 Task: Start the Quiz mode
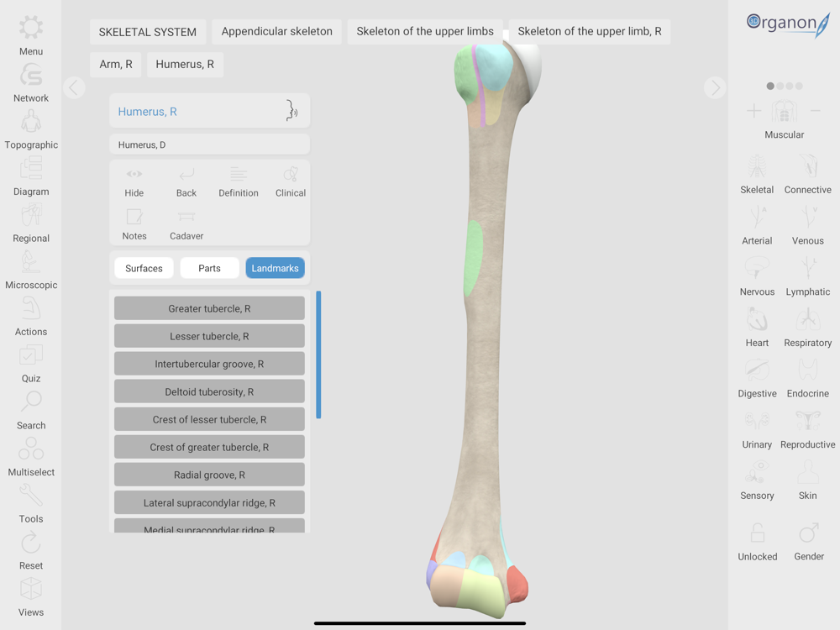(x=31, y=355)
